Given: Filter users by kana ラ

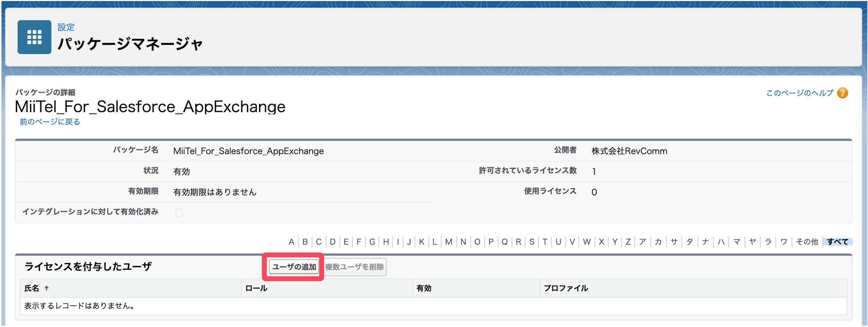Looking at the screenshot, I should click(x=768, y=242).
